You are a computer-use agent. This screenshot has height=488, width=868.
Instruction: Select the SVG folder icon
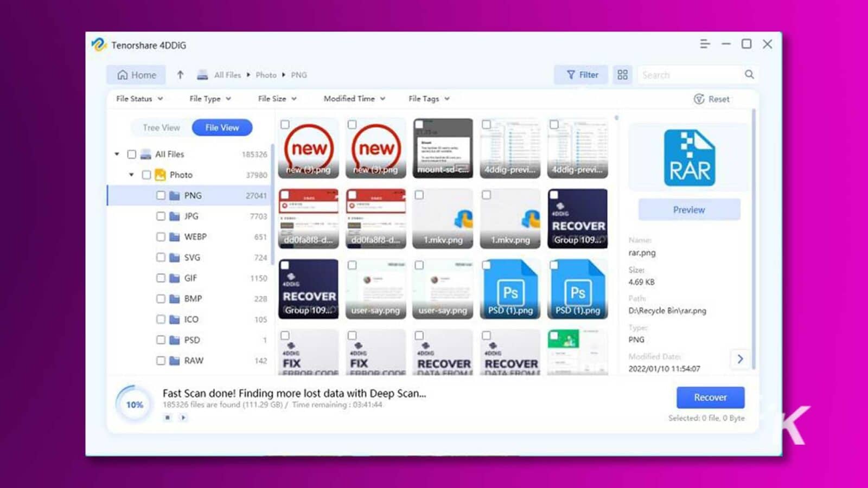click(x=174, y=258)
